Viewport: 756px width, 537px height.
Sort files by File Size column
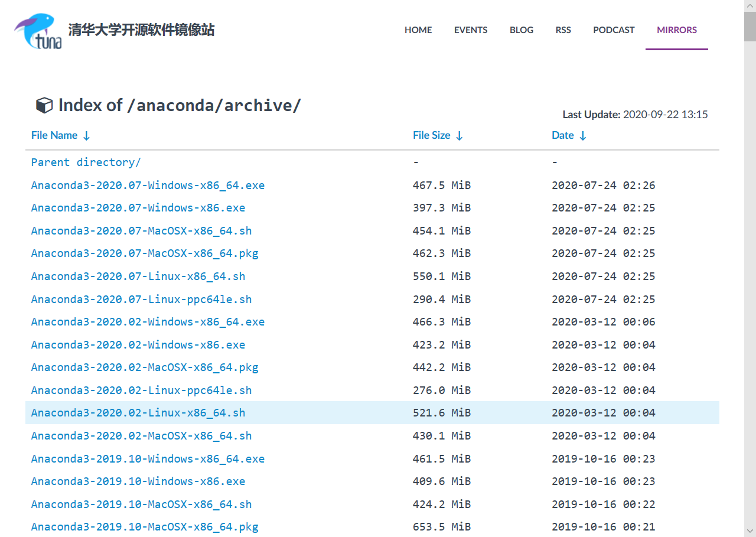(431, 135)
